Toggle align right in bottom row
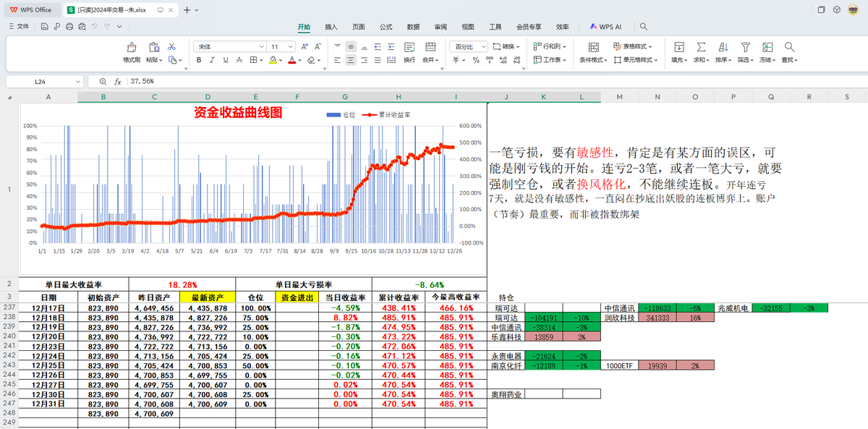The image size is (868, 429). coord(364,60)
